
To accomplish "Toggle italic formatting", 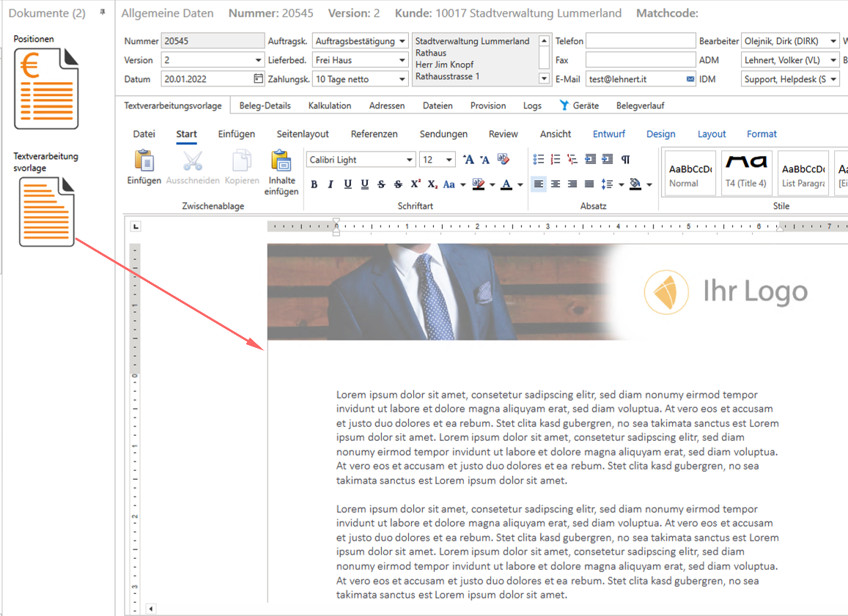I will pos(331,185).
